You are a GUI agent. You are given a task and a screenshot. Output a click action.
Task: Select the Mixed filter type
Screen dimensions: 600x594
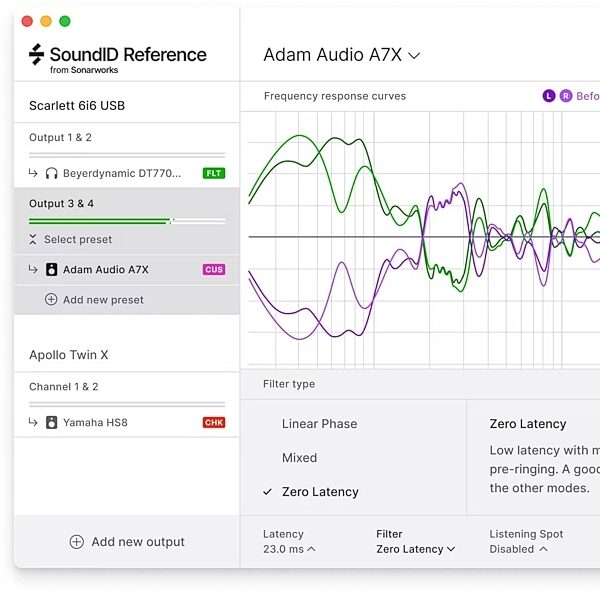299,458
